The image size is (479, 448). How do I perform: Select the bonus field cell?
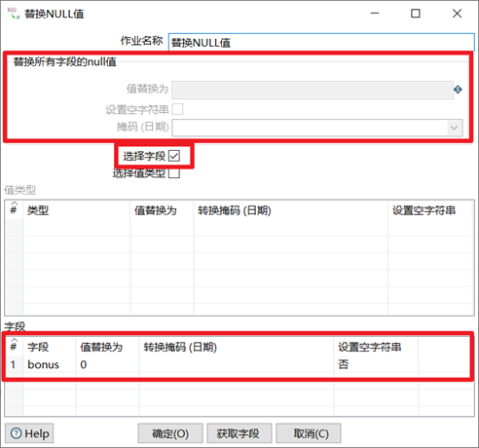click(x=50, y=364)
